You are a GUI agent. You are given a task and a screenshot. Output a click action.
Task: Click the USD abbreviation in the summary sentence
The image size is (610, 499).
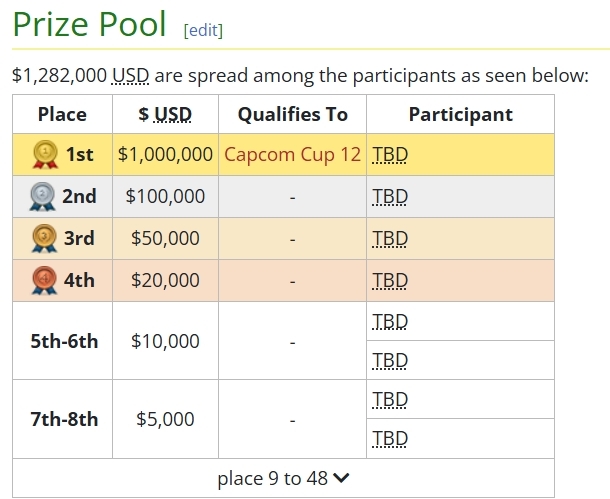[131, 75]
